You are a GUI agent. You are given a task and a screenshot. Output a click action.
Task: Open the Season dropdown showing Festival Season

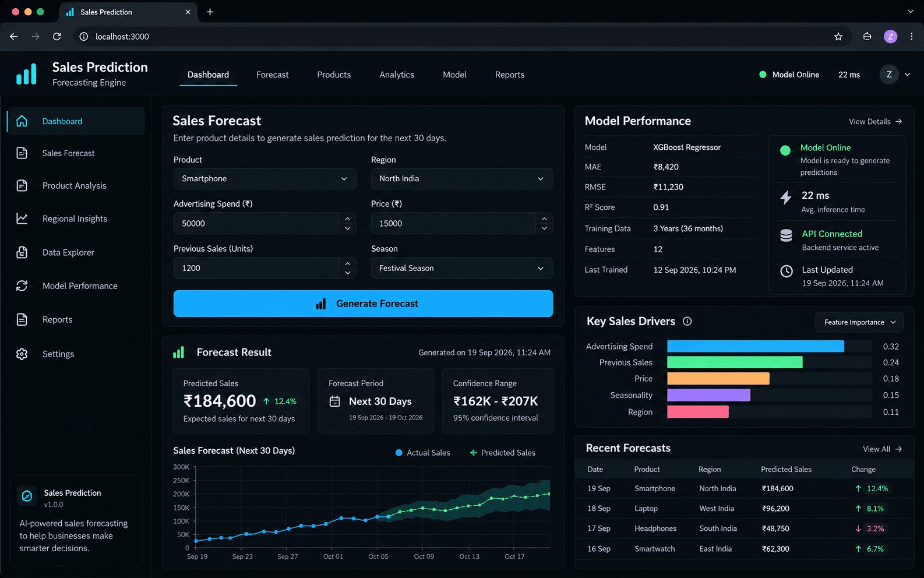[x=462, y=268]
